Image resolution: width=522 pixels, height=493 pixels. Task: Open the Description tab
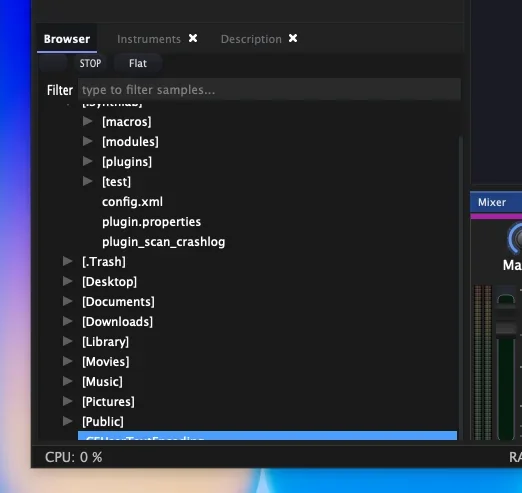click(x=251, y=39)
